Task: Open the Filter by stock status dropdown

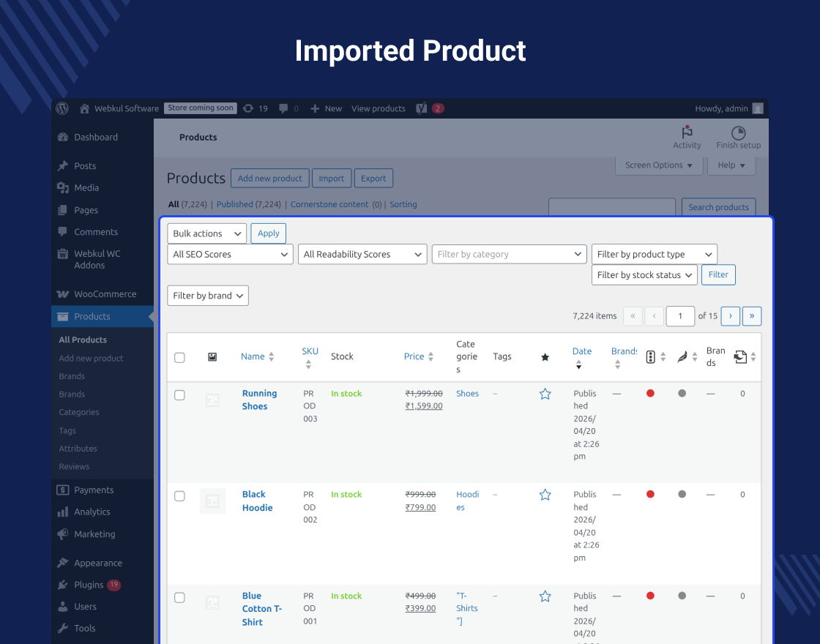Action: click(x=644, y=275)
